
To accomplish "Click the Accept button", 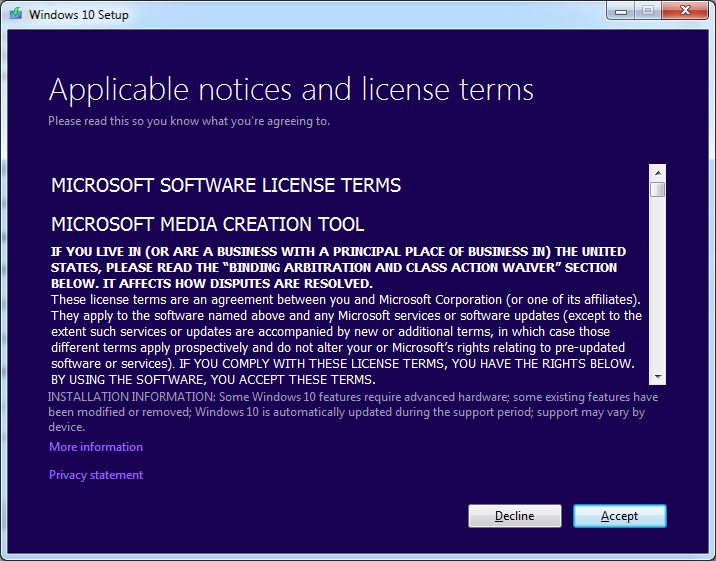I will [620, 516].
